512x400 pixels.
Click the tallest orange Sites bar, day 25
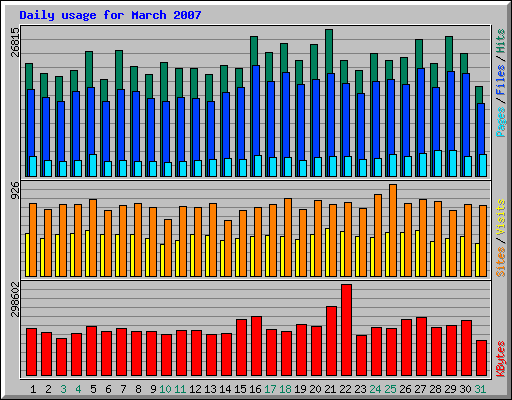(393, 230)
